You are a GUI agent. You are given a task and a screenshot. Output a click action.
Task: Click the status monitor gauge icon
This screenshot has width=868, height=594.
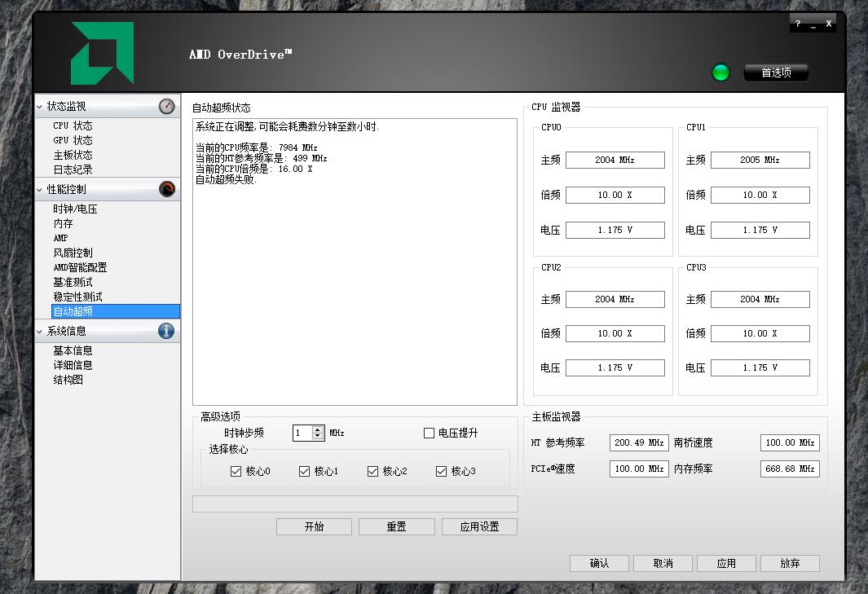(x=166, y=106)
